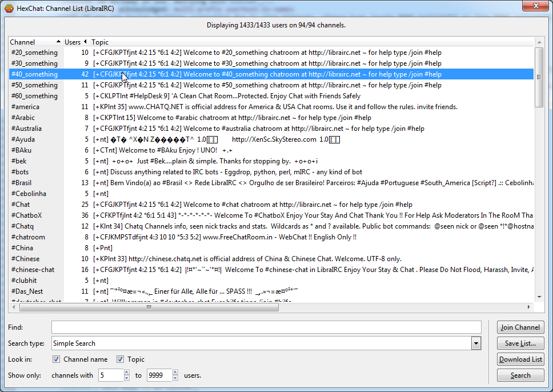Click the left arrow of the horizontal scrollbar
The height and width of the screenshot is (392, 553).
[x=14, y=307]
